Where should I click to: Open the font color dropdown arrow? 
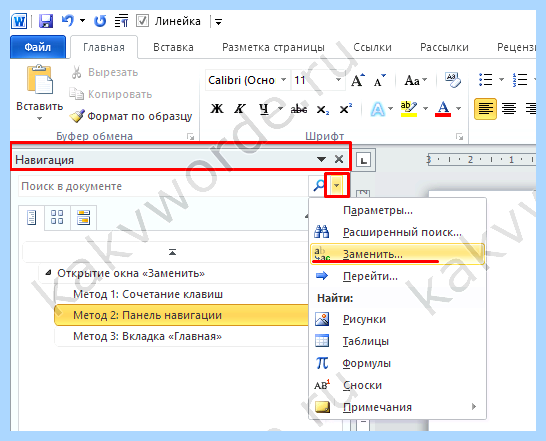[x=459, y=109]
